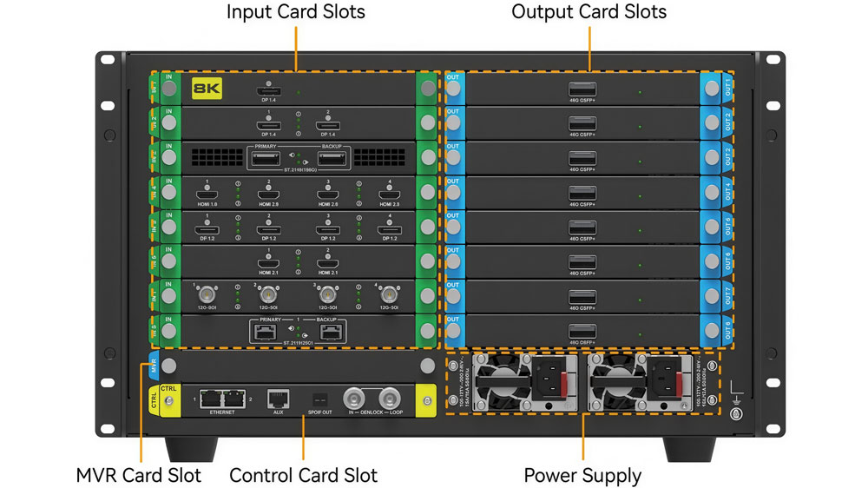Click the "Power Supply" label

point(582,476)
